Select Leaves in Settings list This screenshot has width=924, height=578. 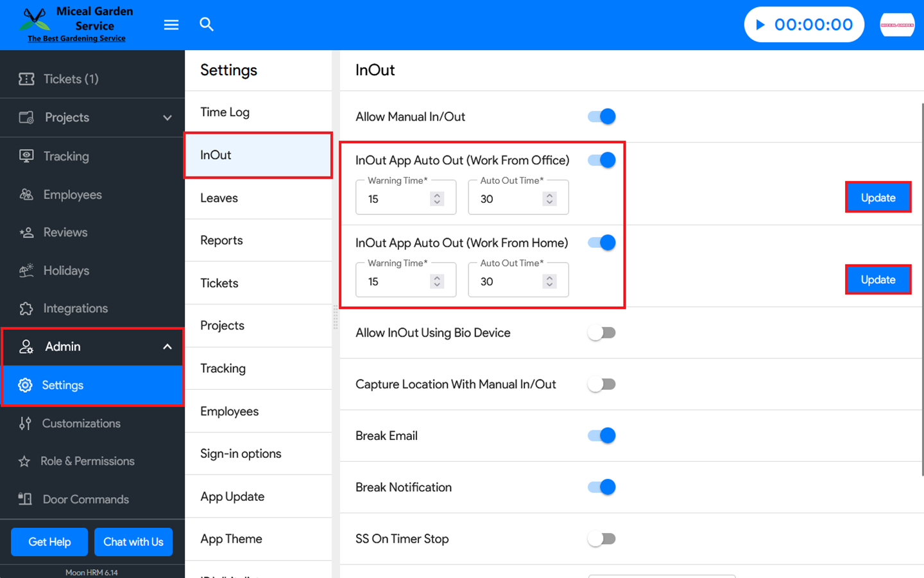click(x=219, y=198)
